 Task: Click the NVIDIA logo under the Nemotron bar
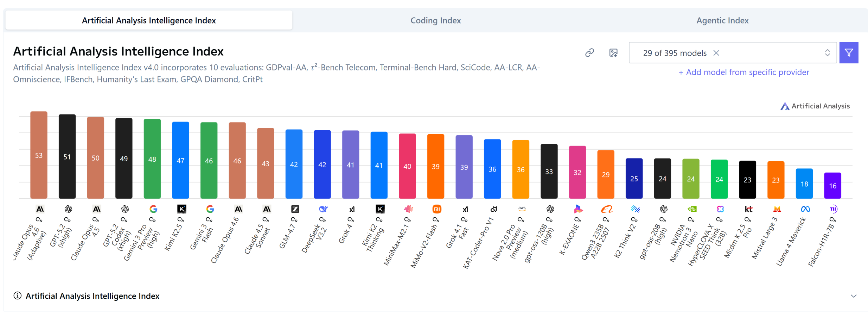(x=691, y=209)
